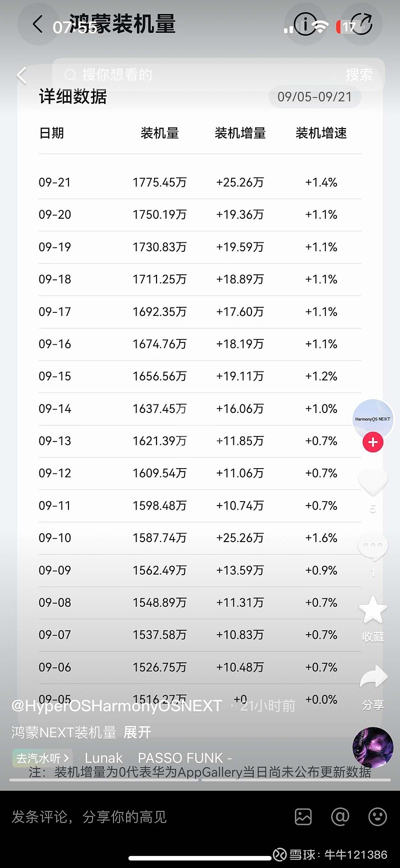Go back using the search bar chevron
The image size is (400, 868).
click(21, 75)
